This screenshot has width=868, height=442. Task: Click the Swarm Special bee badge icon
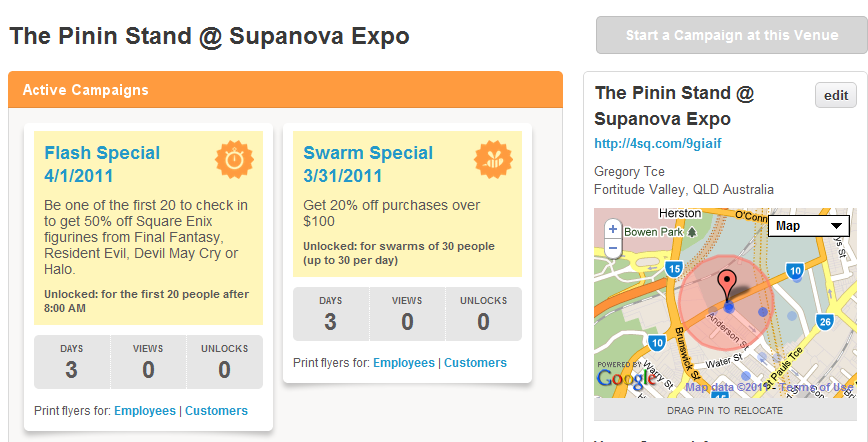point(492,158)
